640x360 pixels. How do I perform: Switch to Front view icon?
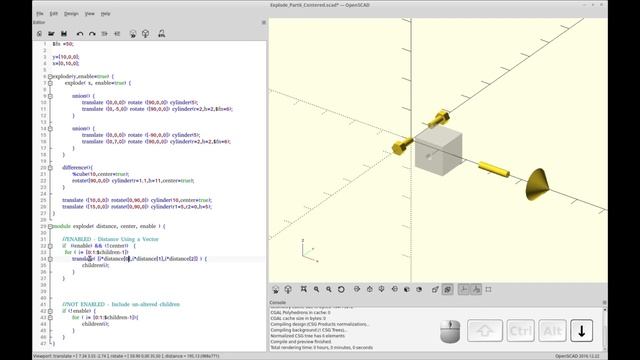(407, 289)
